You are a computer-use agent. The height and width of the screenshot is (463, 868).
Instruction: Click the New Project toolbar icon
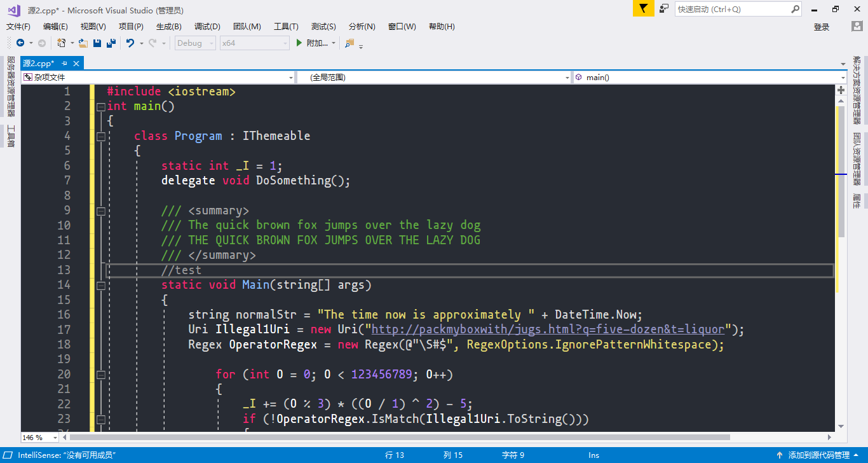tap(62, 43)
